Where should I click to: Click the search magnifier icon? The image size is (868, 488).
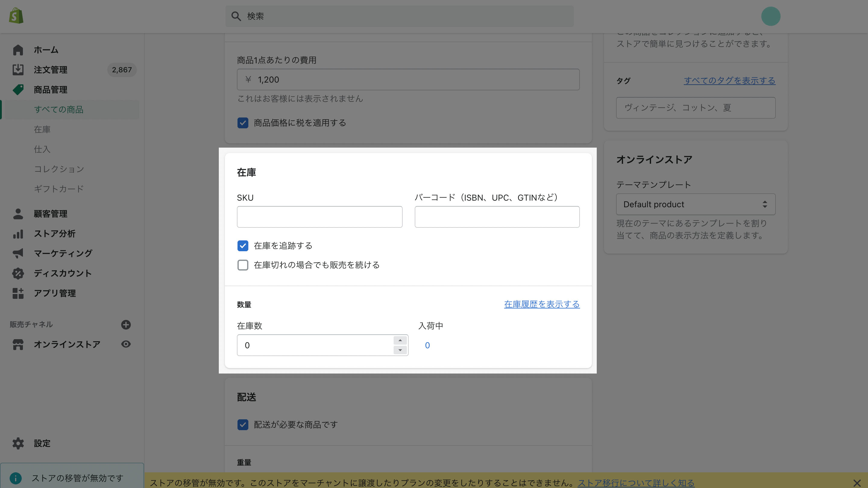tap(236, 16)
